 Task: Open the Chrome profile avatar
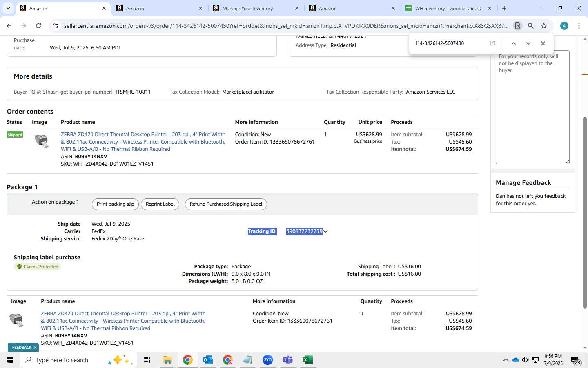pyautogui.click(x=564, y=26)
